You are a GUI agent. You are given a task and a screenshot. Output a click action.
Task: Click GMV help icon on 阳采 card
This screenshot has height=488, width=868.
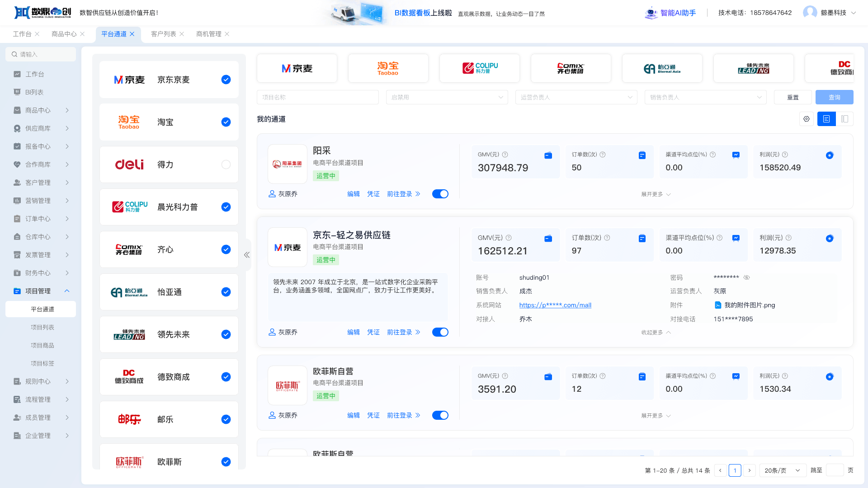tap(505, 155)
